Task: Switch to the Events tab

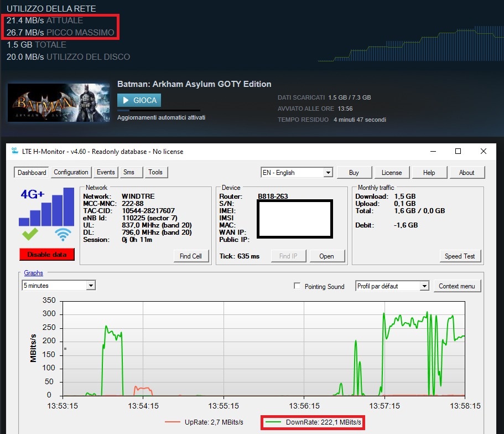Action: (106, 172)
